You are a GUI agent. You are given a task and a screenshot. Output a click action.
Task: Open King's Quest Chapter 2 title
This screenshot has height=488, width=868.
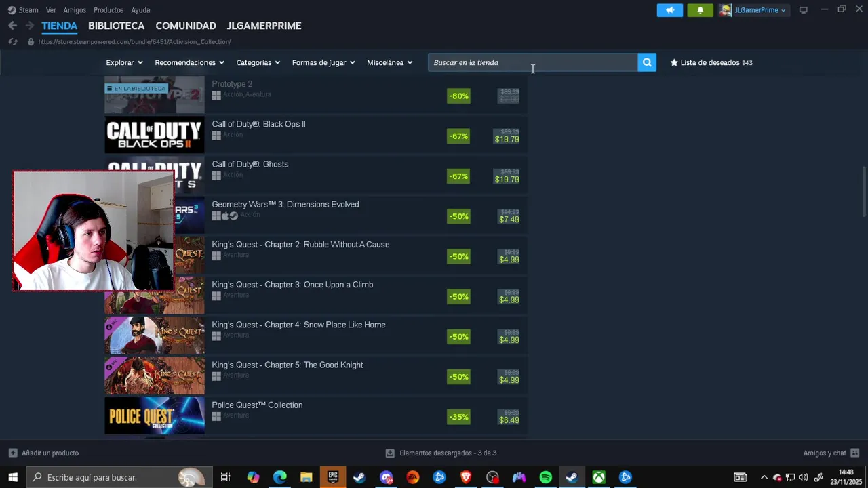300,244
